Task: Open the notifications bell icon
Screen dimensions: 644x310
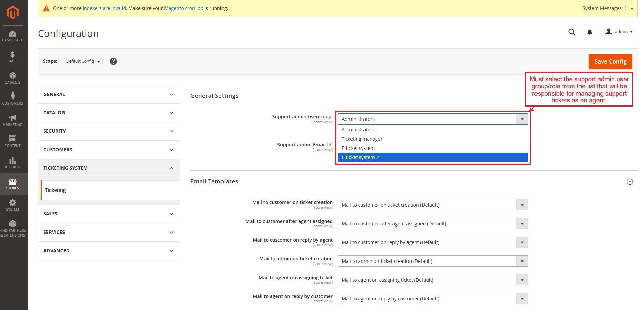Action: [589, 32]
